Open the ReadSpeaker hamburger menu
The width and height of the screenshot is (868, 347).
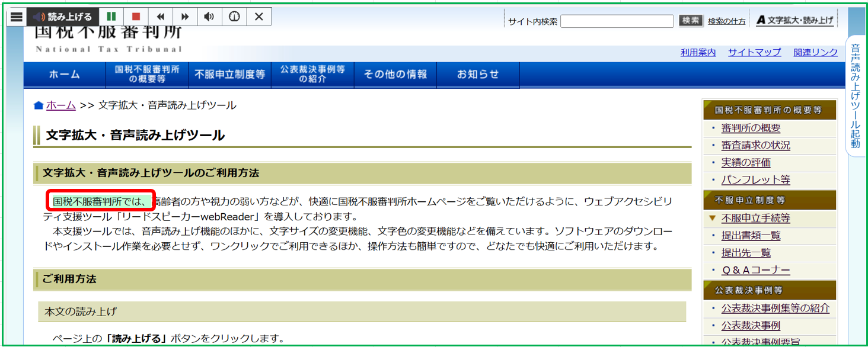tap(17, 17)
